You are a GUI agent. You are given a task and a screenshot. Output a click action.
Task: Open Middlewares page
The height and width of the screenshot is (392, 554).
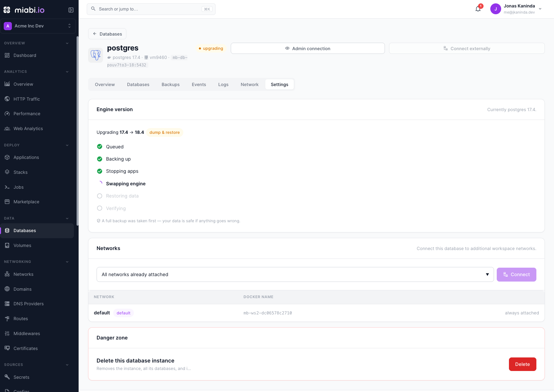(x=37, y=333)
